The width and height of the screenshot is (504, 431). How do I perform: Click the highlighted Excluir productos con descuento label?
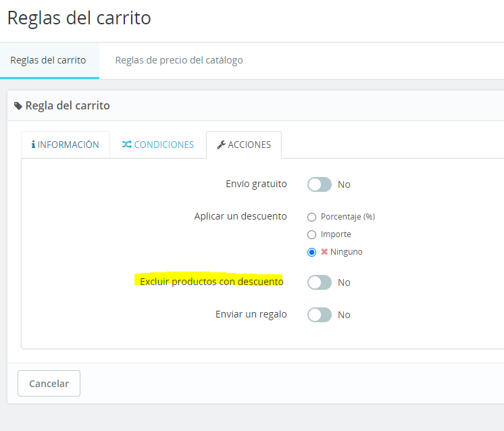coord(211,282)
